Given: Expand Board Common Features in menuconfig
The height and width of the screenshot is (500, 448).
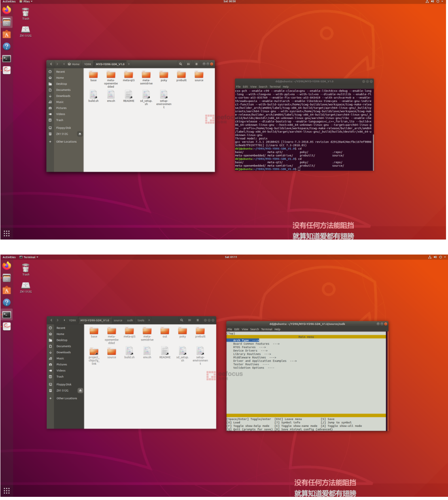Looking at the screenshot, I should pos(256,344).
